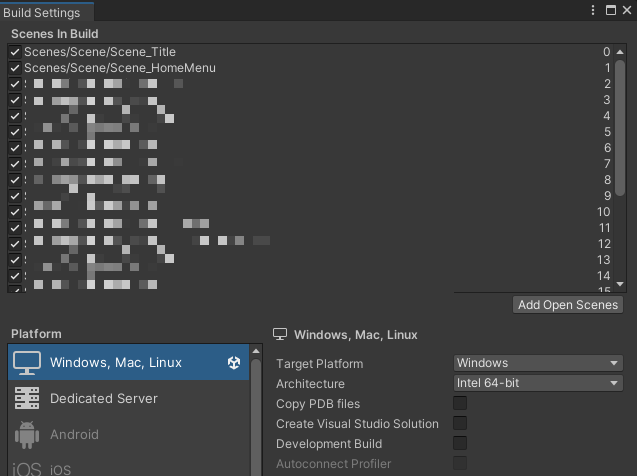This screenshot has width=637, height=476.
Task: Click the Copy PDB files label
Action: coord(318,404)
